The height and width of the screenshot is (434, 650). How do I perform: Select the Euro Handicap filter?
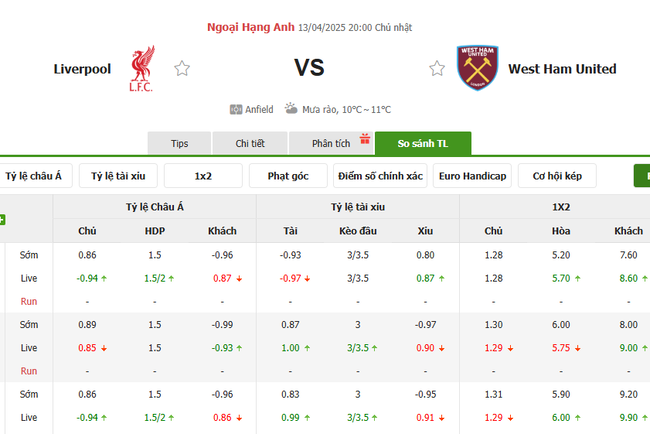coord(472,176)
